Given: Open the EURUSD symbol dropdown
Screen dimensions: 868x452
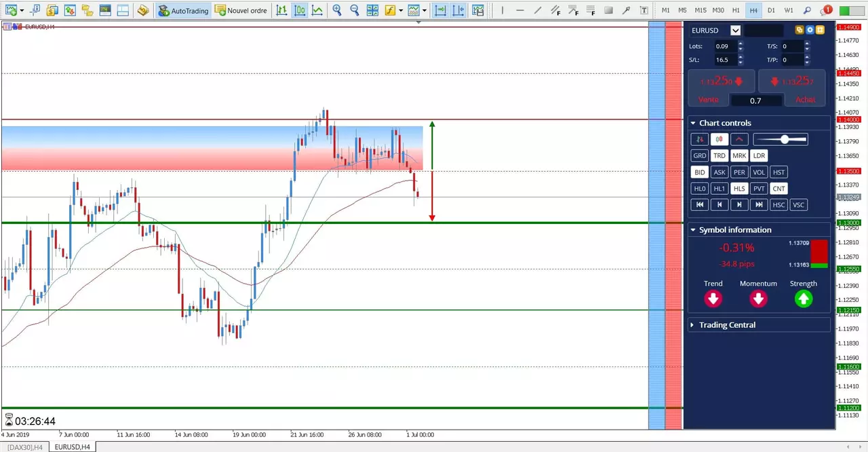Looking at the screenshot, I should 735,31.
